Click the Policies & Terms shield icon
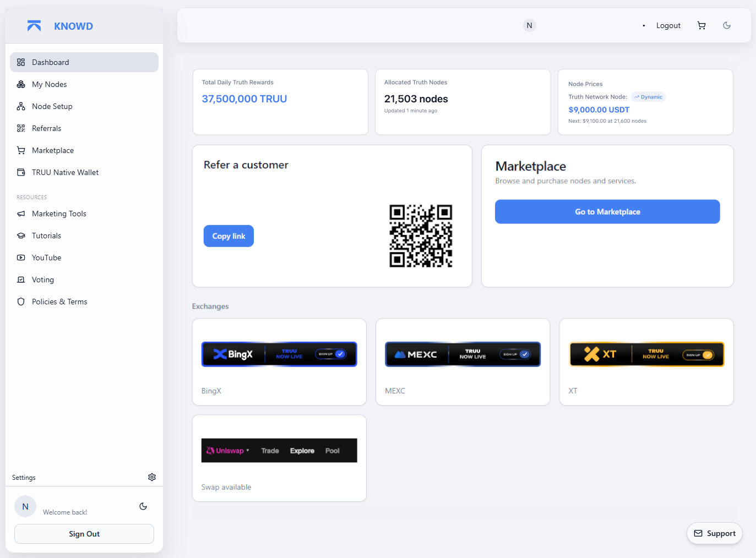 [x=21, y=302]
